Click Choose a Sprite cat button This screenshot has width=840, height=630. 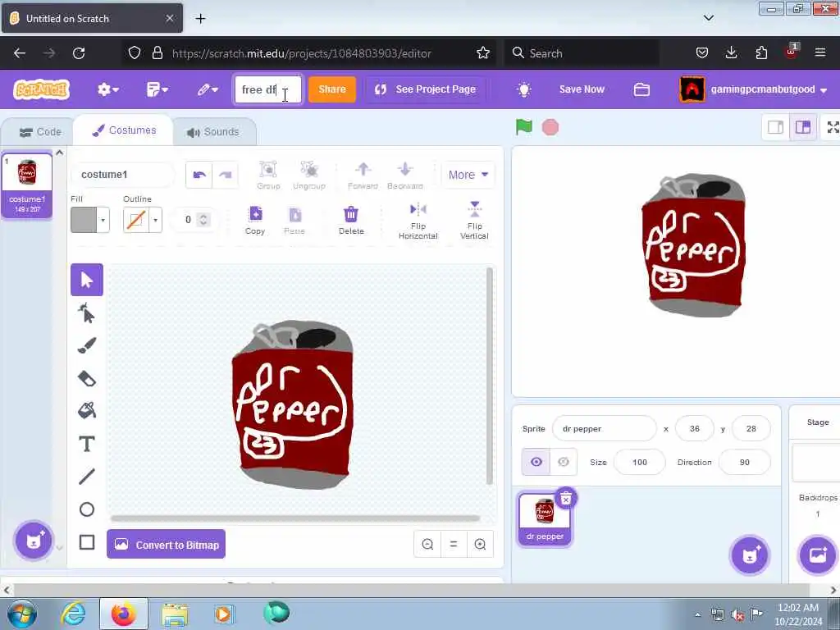750,555
